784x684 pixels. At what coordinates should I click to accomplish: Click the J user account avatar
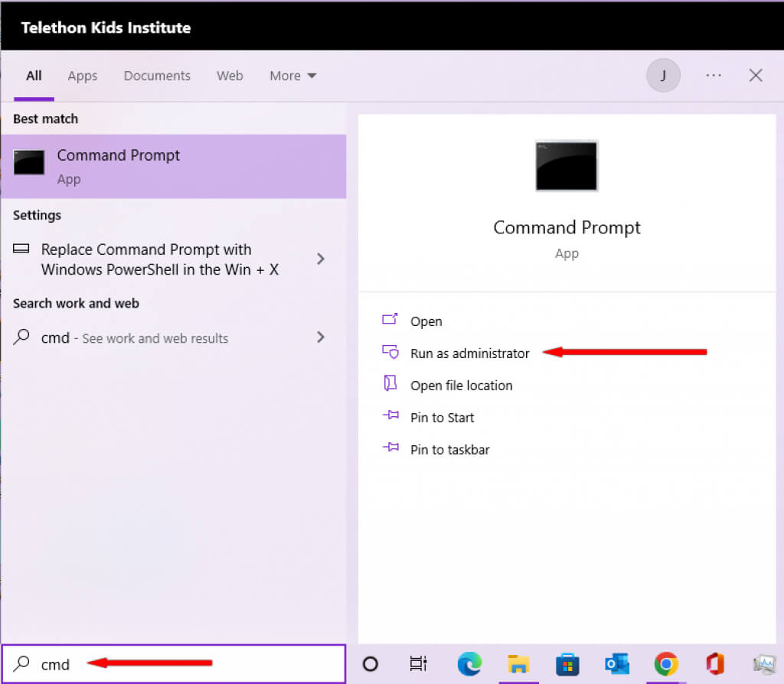point(663,76)
